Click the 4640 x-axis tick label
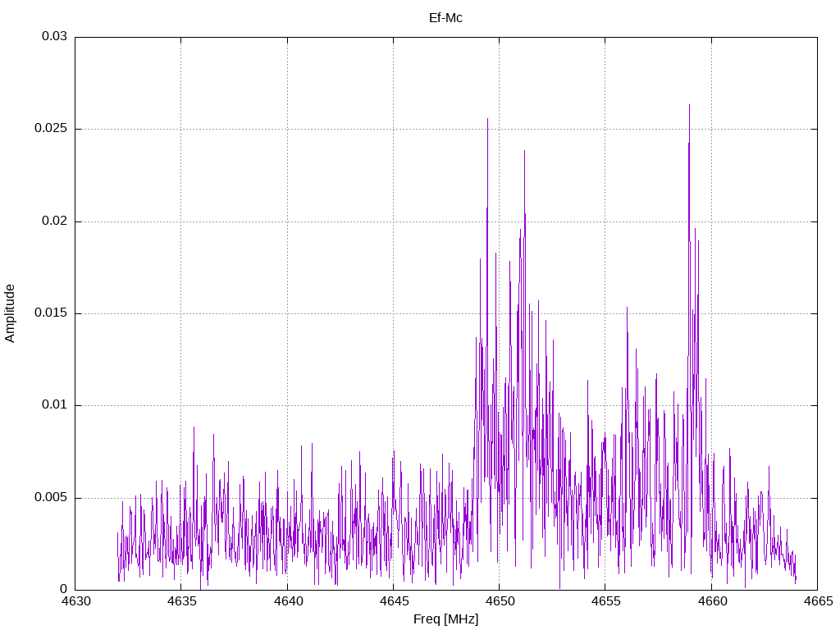 pos(288,601)
